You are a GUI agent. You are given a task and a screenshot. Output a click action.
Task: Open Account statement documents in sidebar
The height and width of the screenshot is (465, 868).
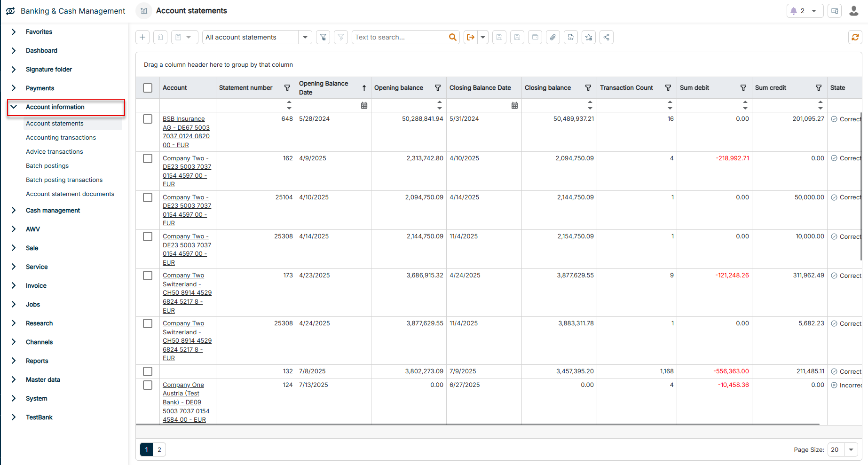tap(70, 194)
